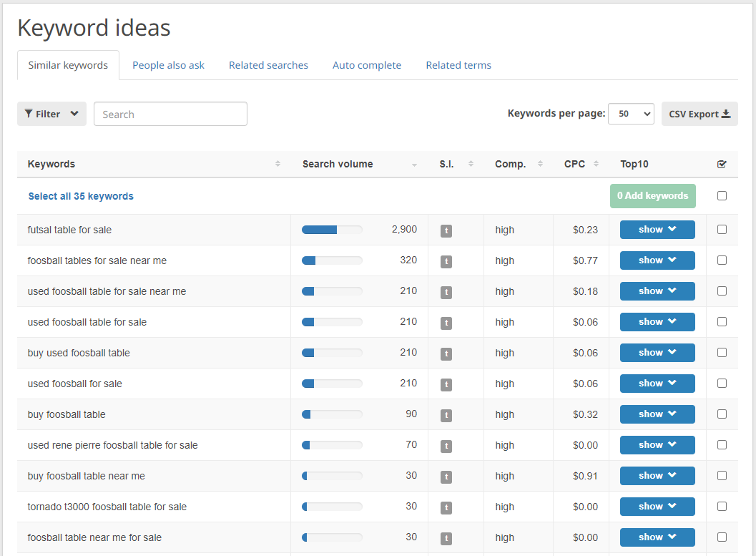Open the Related searches tab

coord(268,64)
